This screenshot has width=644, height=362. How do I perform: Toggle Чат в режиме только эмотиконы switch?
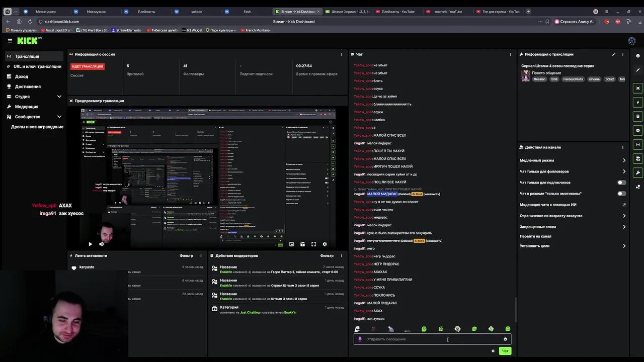pyautogui.click(x=622, y=194)
